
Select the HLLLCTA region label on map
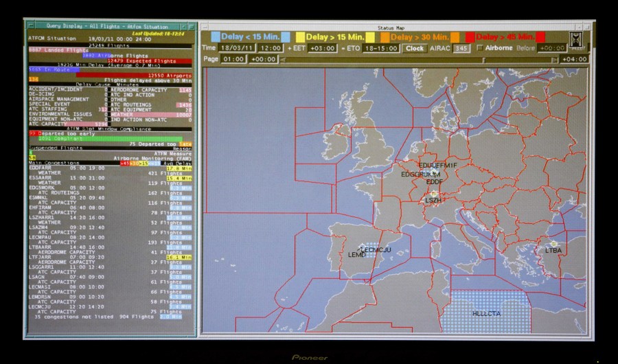pyautogui.click(x=486, y=314)
